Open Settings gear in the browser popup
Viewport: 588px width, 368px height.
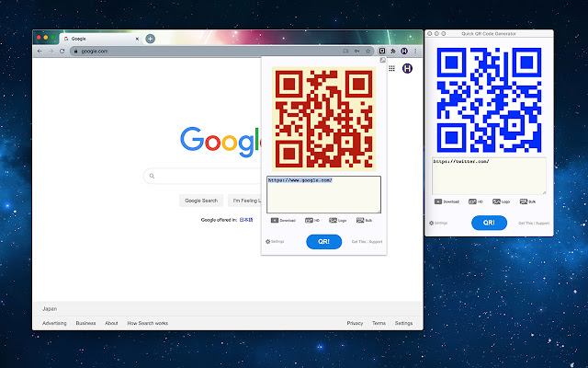268,242
